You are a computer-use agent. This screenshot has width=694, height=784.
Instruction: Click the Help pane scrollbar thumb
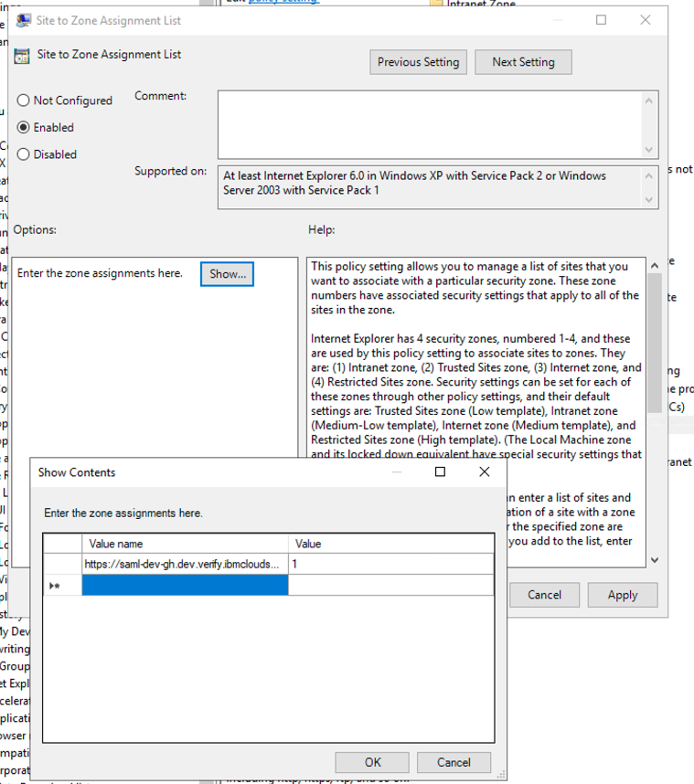pos(655,343)
